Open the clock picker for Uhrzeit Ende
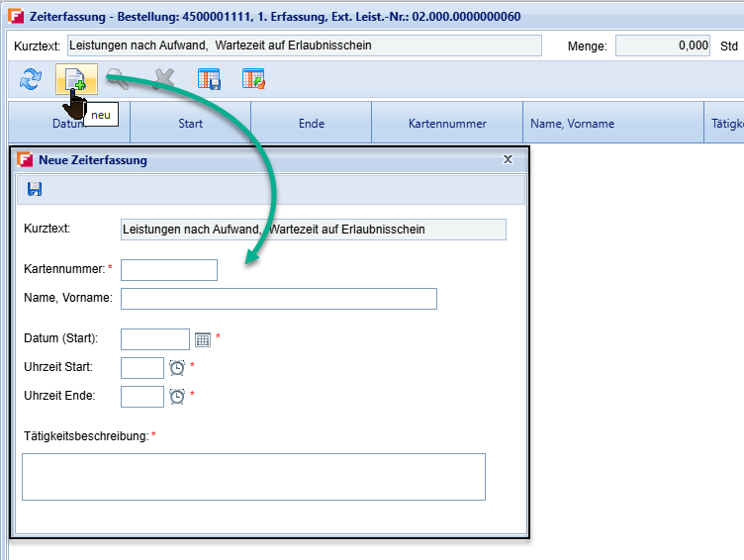Image resolution: width=744 pixels, height=560 pixels. pos(177,396)
